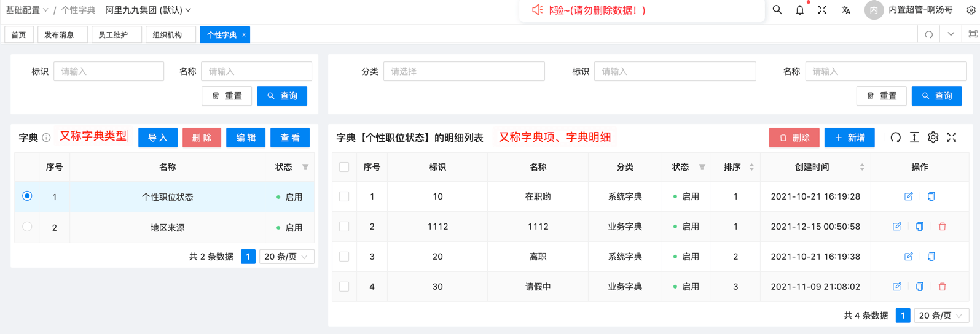Toggle fullscreen mode icon in header
Image resolution: width=980 pixels, height=334 pixels.
click(x=822, y=10)
